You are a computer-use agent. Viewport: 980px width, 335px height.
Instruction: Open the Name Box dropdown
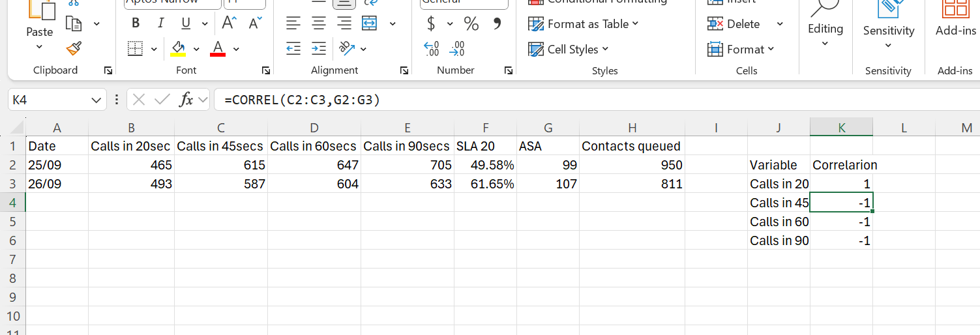97,100
